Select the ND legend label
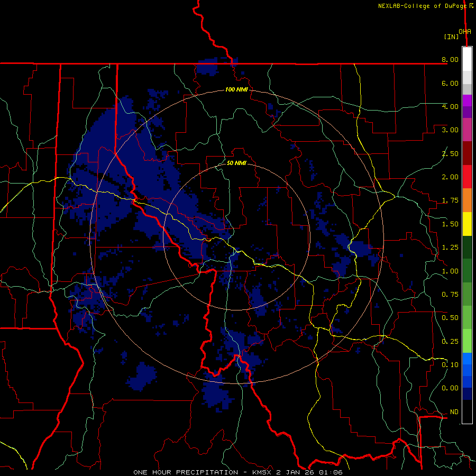The width and height of the screenshot is (476, 476). 454,412
